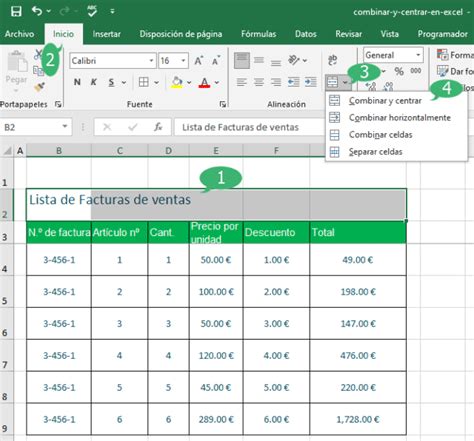The width and height of the screenshot is (474, 441).
Task: Switch to Disposición de página tab
Action: tap(181, 34)
